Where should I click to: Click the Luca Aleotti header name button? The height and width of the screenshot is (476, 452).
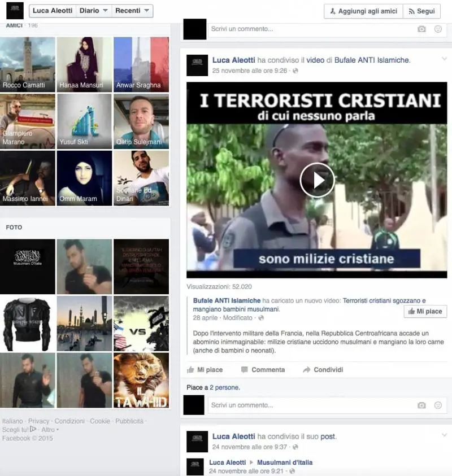point(53,11)
